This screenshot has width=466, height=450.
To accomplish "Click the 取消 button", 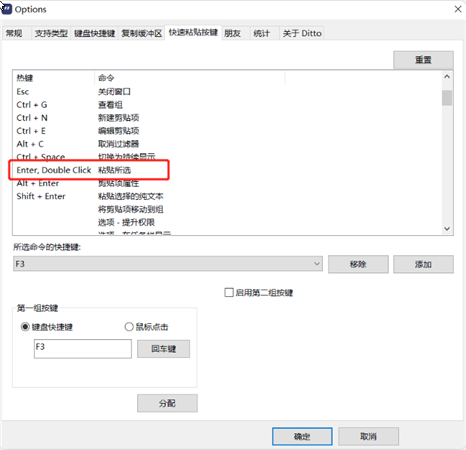I will point(368,436).
